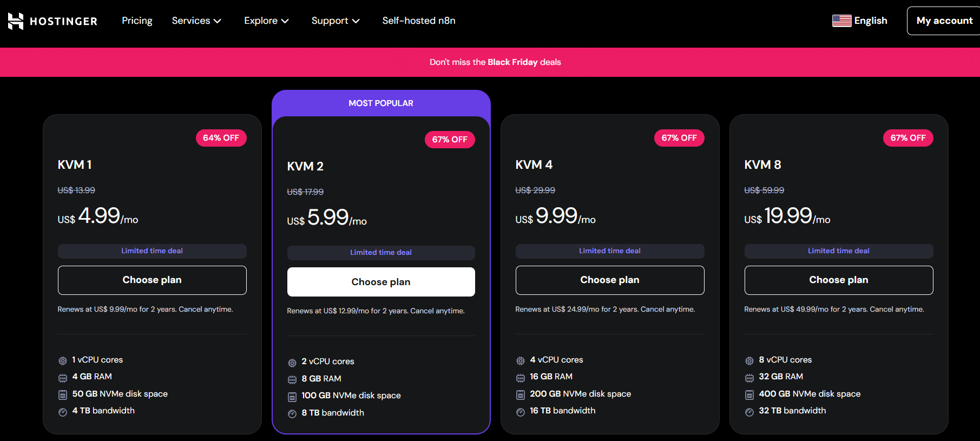Click the NVMe disk space icon under KVM 4
Image resolution: width=980 pixels, height=441 pixels.
(x=520, y=394)
